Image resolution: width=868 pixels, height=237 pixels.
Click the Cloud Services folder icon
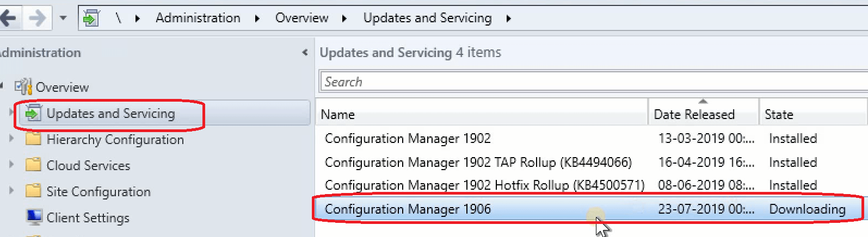(34, 165)
